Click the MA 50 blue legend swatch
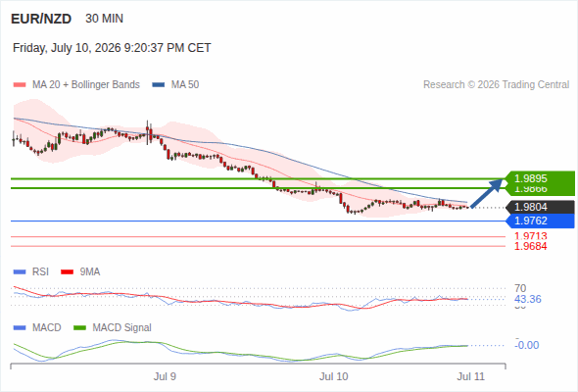Screen dimensions: 578x392 (159, 85)
